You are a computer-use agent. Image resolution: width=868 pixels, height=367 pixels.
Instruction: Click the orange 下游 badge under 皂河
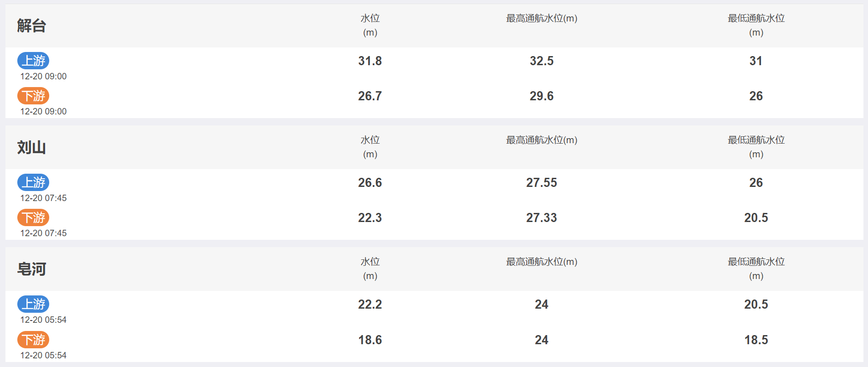pos(33,340)
